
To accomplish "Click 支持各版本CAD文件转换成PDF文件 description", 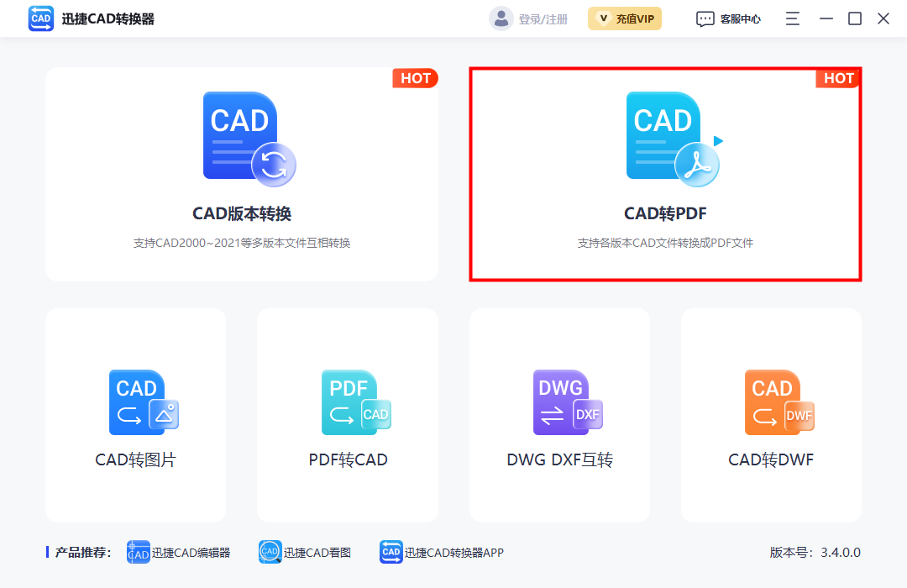I will [665, 243].
